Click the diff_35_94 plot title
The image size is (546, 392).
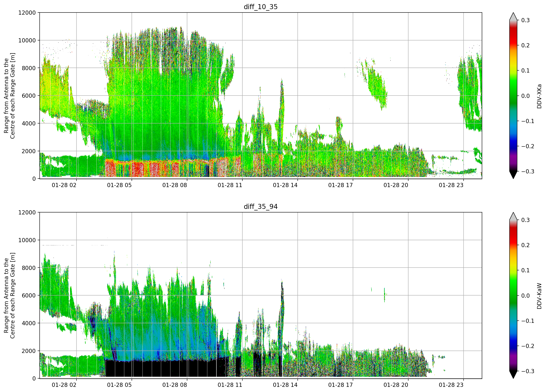click(260, 207)
